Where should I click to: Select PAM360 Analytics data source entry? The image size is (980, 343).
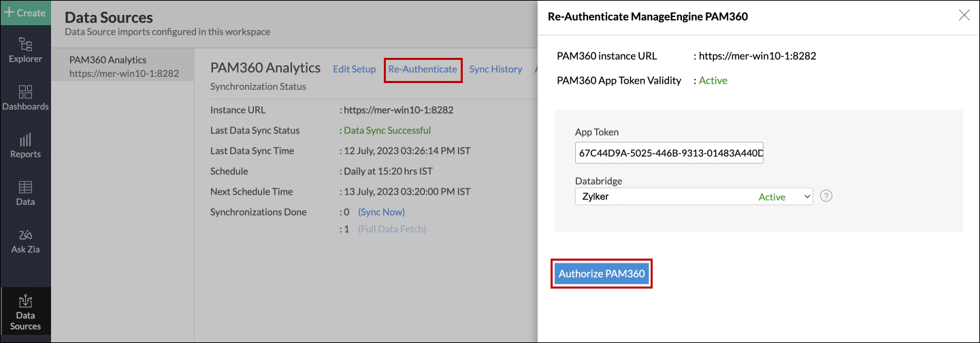pos(122,66)
